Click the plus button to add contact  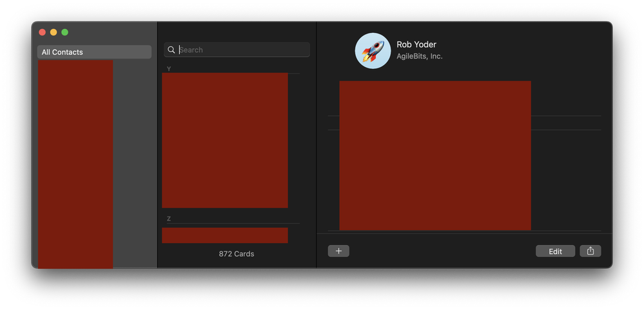[338, 251]
